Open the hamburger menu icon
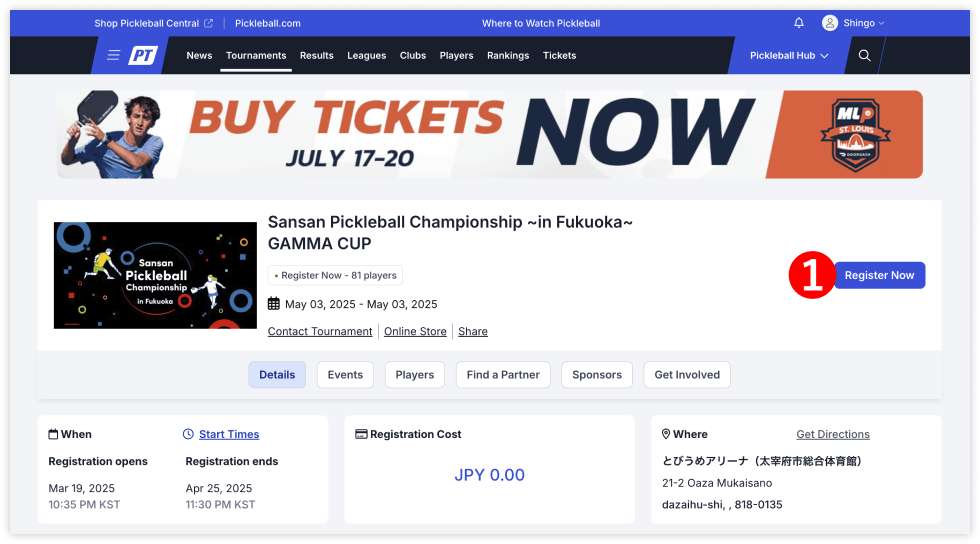Image resolution: width=980 pixels, height=544 pixels. coord(113,55)
